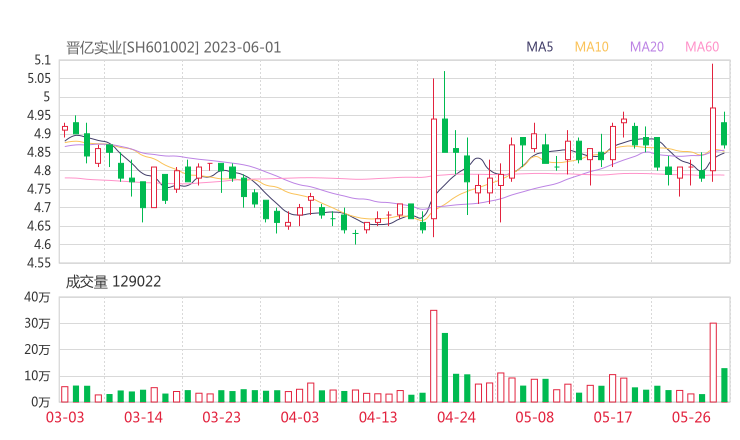This screenshot has height=440, width=740.
Task: Click the 4.8 price axis label
Action: pyautogui.click(x=42, y=170)
